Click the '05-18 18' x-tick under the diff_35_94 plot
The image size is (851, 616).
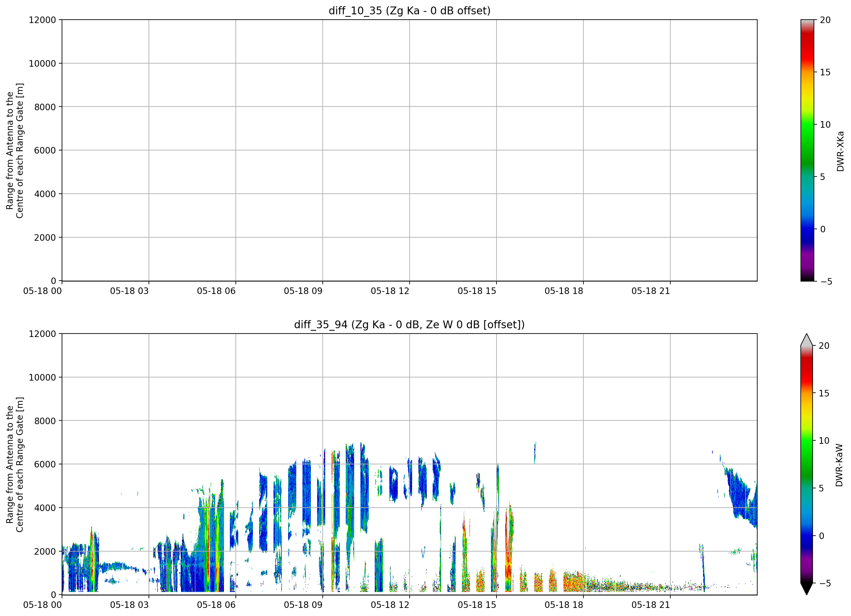(564, 605)
